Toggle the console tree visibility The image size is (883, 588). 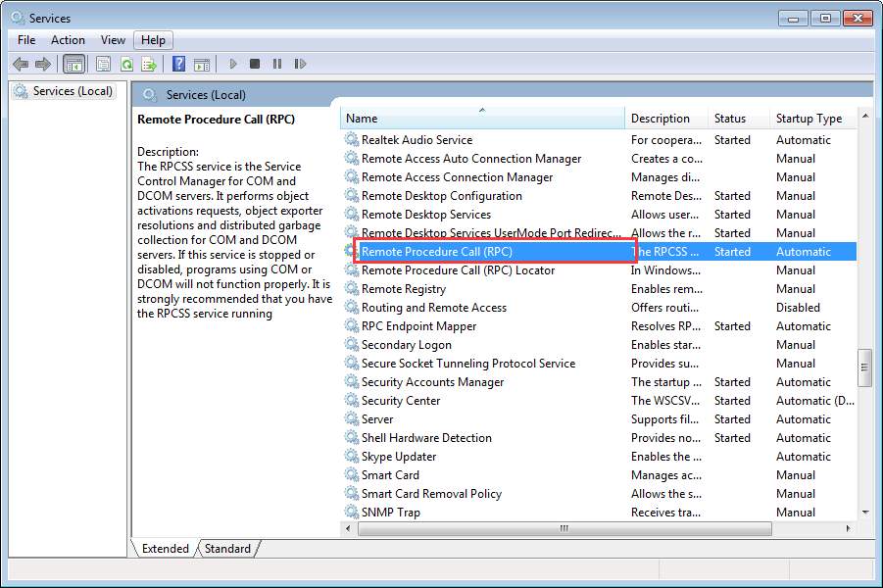tap(74, 63)
